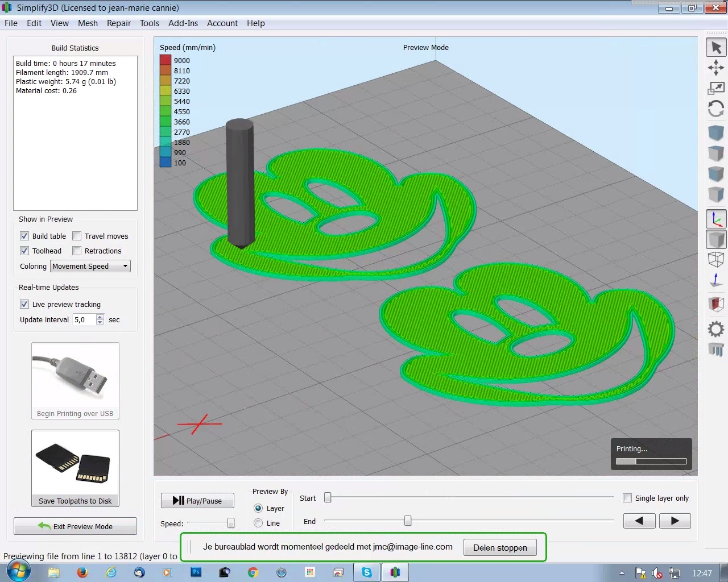
Task: Open Google Chrome from the taskbar
Action: 253,572
